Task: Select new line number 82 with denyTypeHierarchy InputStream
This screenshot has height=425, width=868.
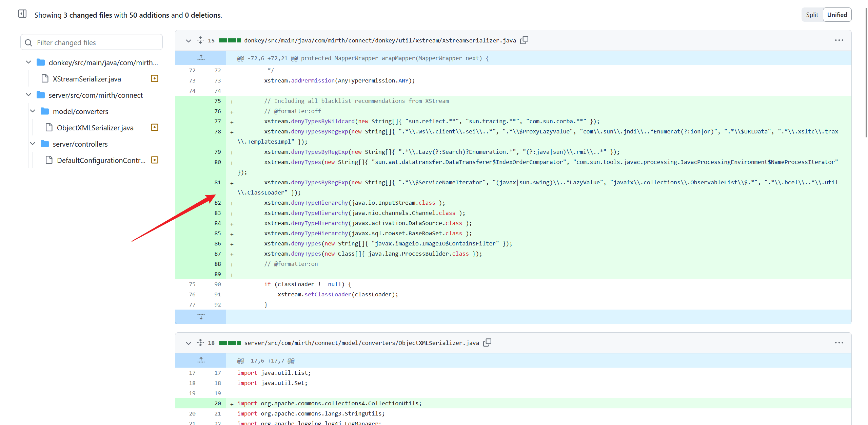Action: click(x=217, y=203)
